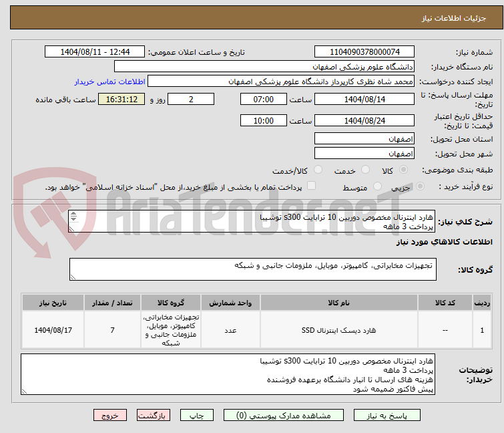This screenshot has width=504, height=433.
Task: Click the days remaining field showing 2
Action: click(191, 99)
